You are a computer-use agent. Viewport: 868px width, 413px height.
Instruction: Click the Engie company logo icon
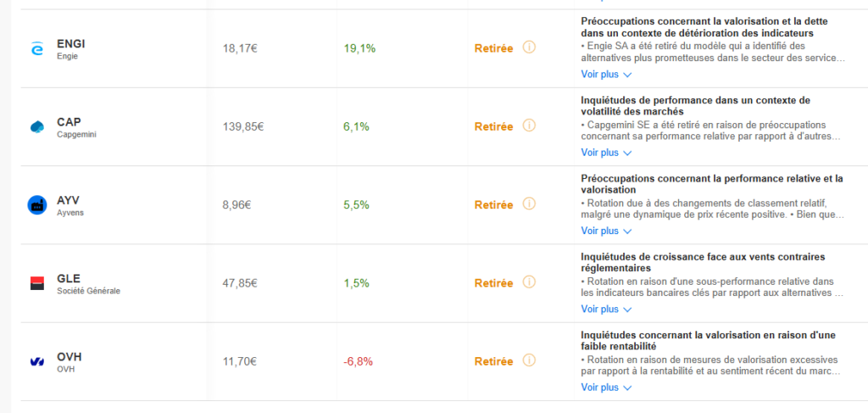coord(37,49)
